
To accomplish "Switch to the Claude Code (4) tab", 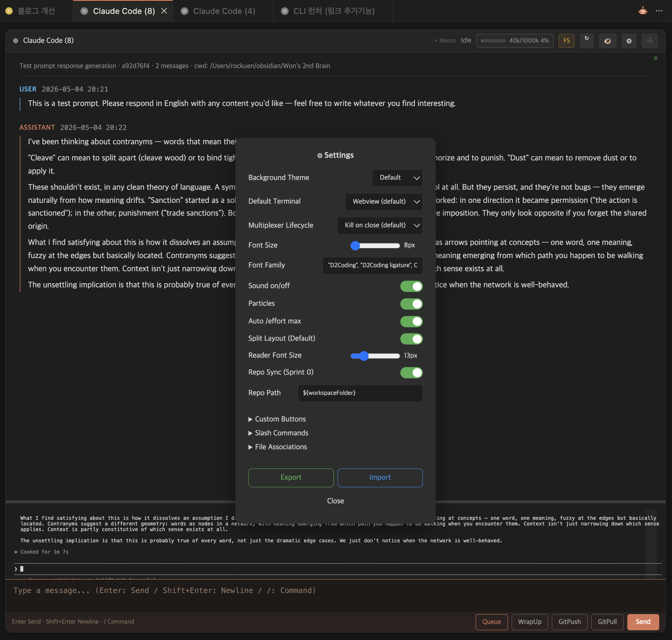I will [x=224, y=11].
